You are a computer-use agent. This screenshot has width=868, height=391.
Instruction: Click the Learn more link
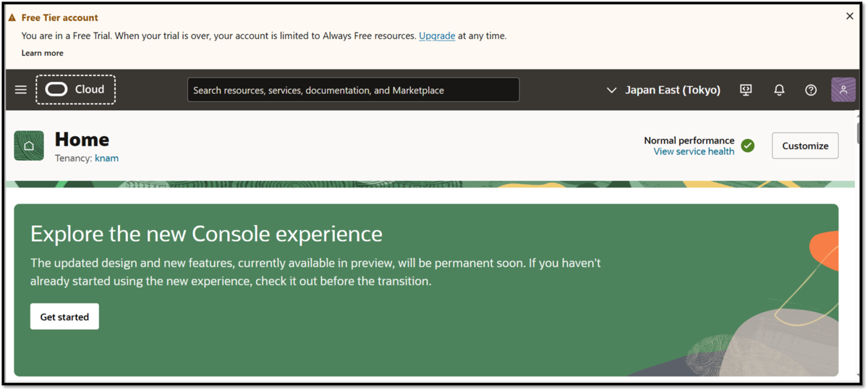[42, 53]
